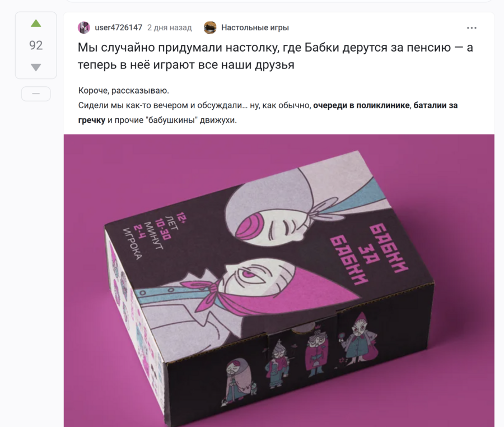Open the board game box image
This screenshot has height=427, width=504.
tap(279, 280)
